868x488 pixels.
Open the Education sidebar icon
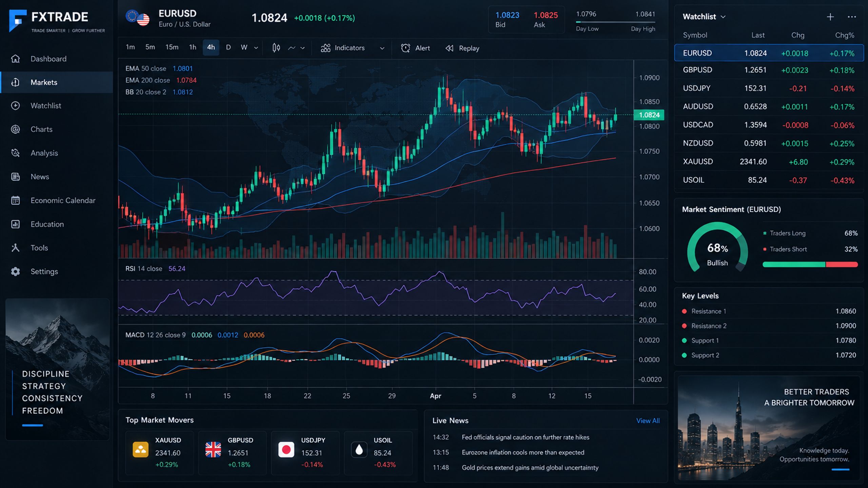[15, 224]
